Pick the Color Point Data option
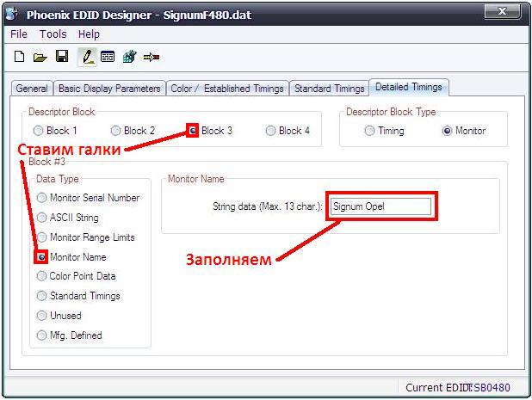The image size is (532, 400). 42,276
